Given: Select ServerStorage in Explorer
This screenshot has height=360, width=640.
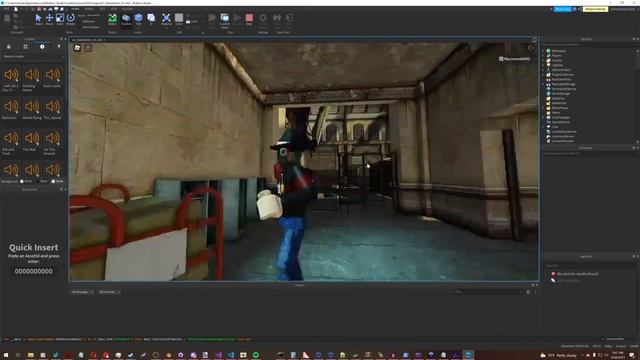Looking at the screenshot, I should click(560, 93).
